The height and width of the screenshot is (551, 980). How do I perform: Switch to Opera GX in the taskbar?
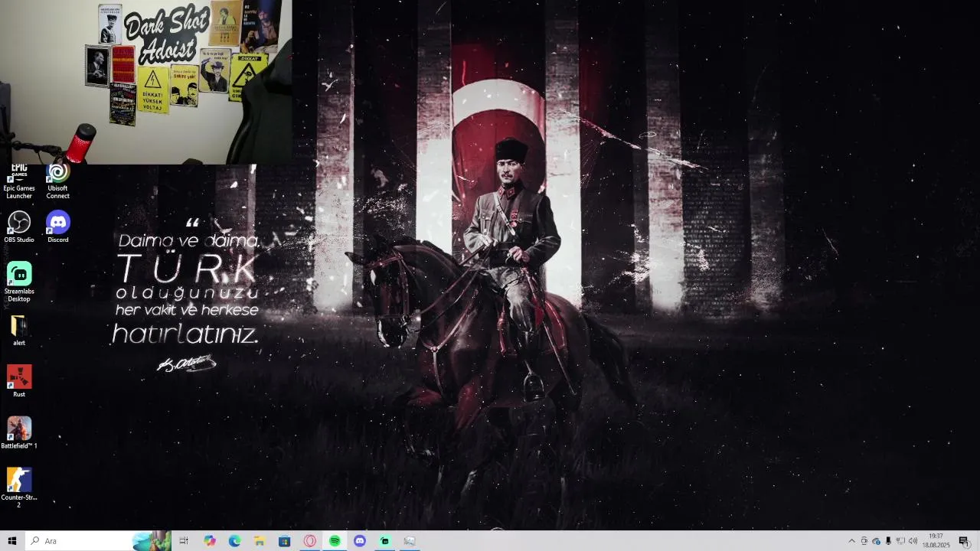click(x=309, y=541)
